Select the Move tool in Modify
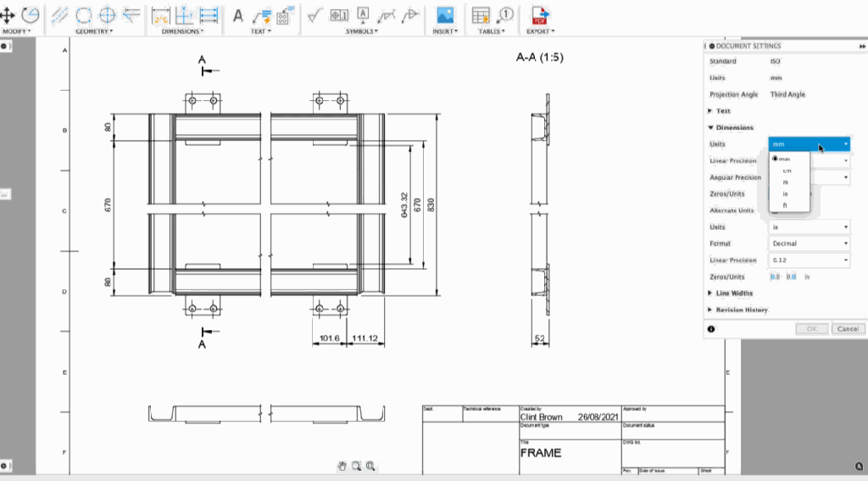This screenshot has width=868, height=481. [x=8, y=14]
